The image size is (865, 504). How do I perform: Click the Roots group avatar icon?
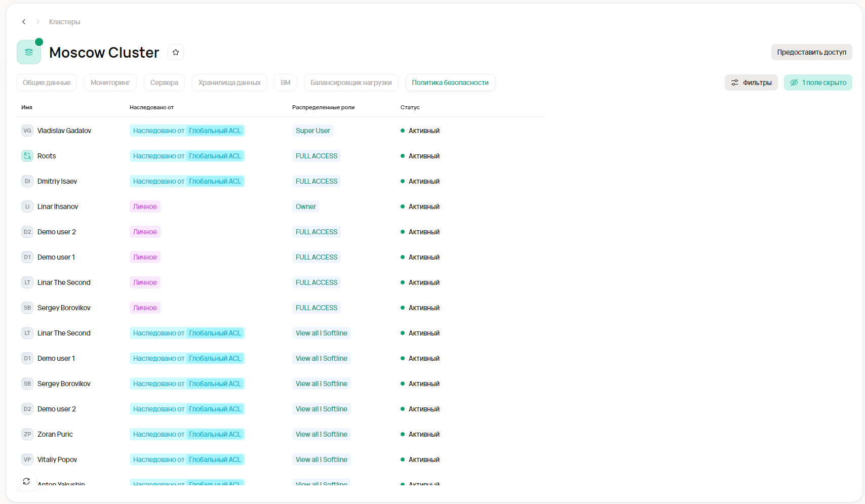[x=27, y=156]
